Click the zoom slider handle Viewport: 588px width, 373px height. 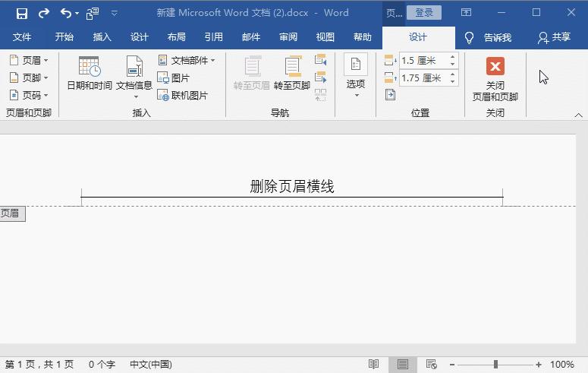point(495,365)
